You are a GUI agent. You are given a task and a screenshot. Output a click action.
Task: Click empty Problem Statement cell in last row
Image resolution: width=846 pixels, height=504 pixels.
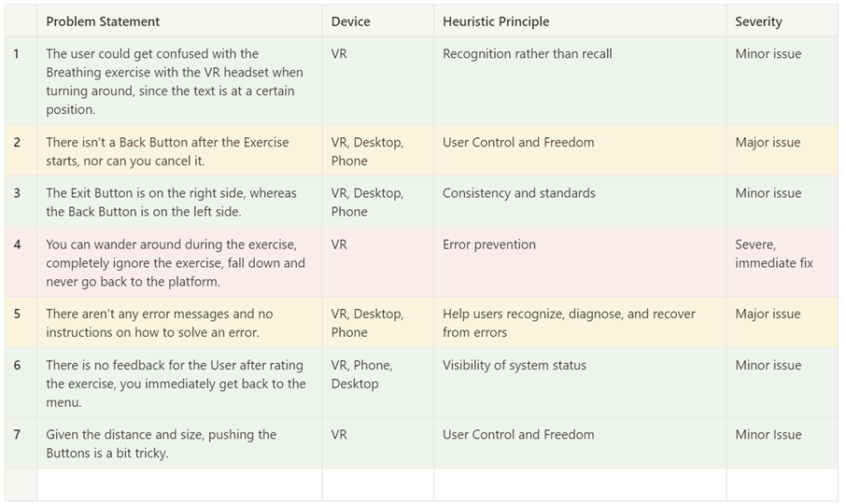(x=179, y=484)
